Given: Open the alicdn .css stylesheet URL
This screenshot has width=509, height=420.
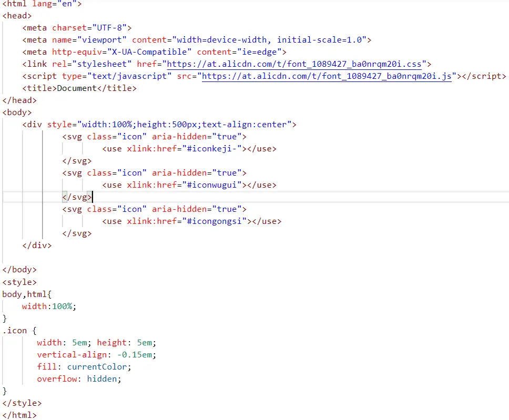Looking at the screenshot, I should pos(294,64).
